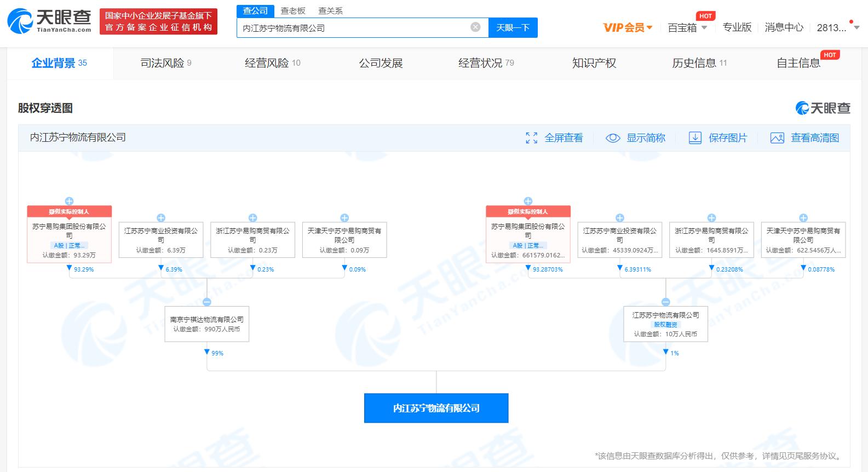Viewport: 868px width, 472px height.
Task: Click the 内江苏宁物流有限公司 root node
Action: [436, 408]
